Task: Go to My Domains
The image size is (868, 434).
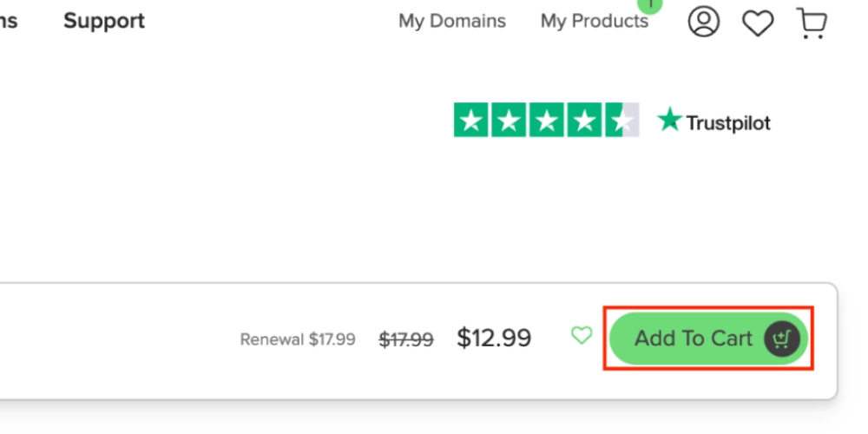Action: point(452,22)
